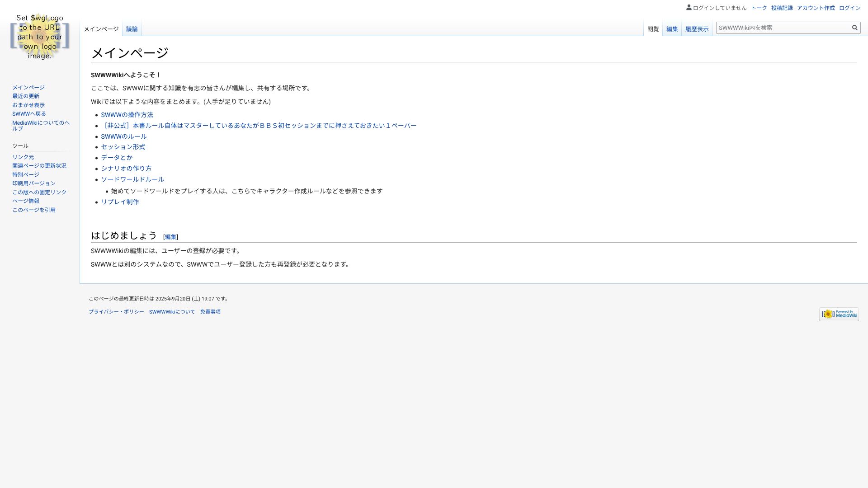Click ページ情報 in the tools list
The width and height of the screenshot is (868, 488).
[26, 201]
